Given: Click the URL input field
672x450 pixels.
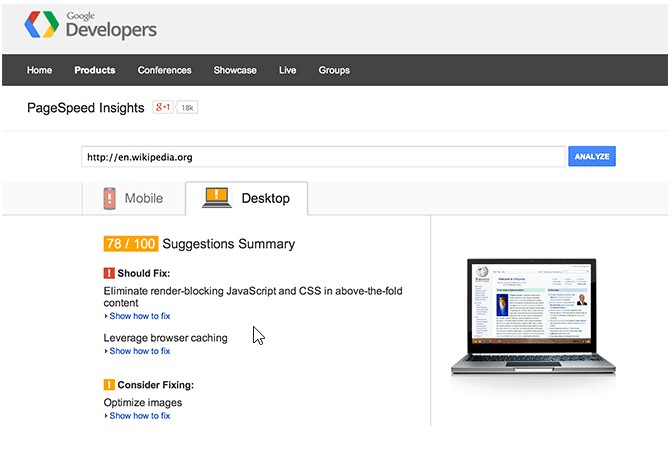Looking at the screenshot, I should tap(323, 157).
